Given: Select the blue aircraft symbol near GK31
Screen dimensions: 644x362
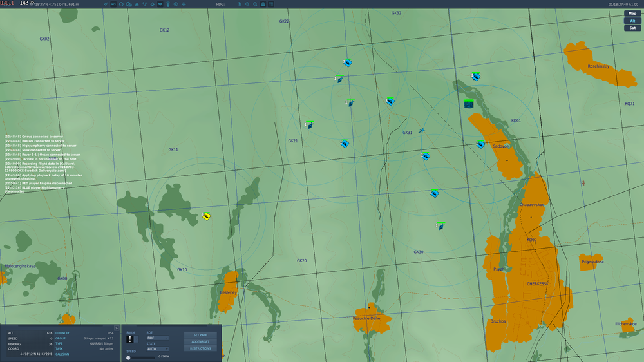Looking at the screenshot, I should (x=422, y=131).
